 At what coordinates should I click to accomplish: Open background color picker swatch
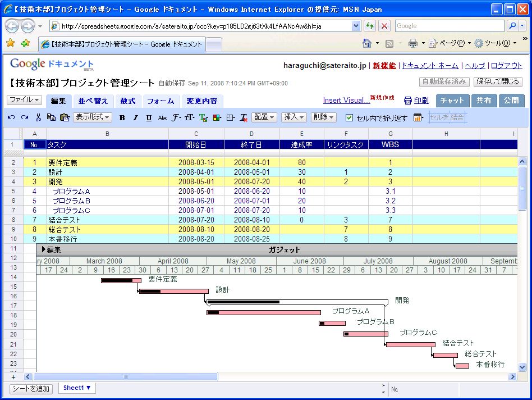[217, 117]
